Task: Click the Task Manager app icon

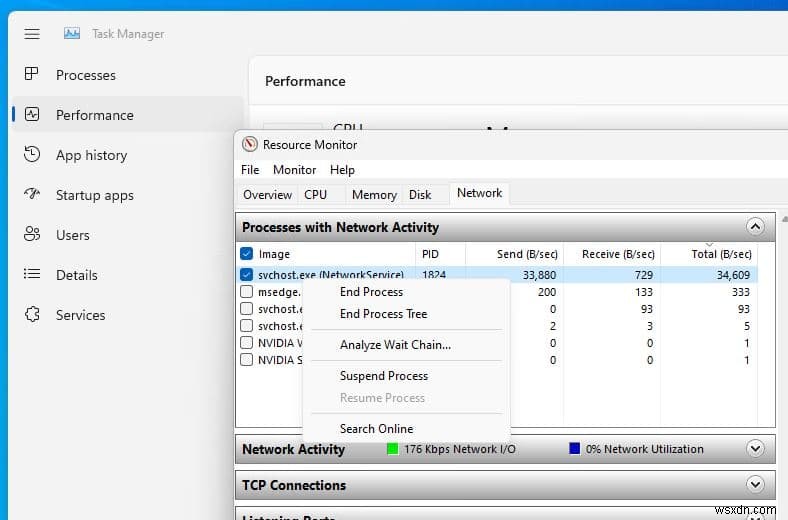Action: [x=72, y=34]
